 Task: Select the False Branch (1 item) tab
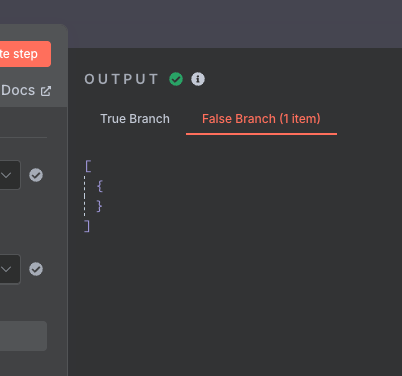click(x=261, y=119)
